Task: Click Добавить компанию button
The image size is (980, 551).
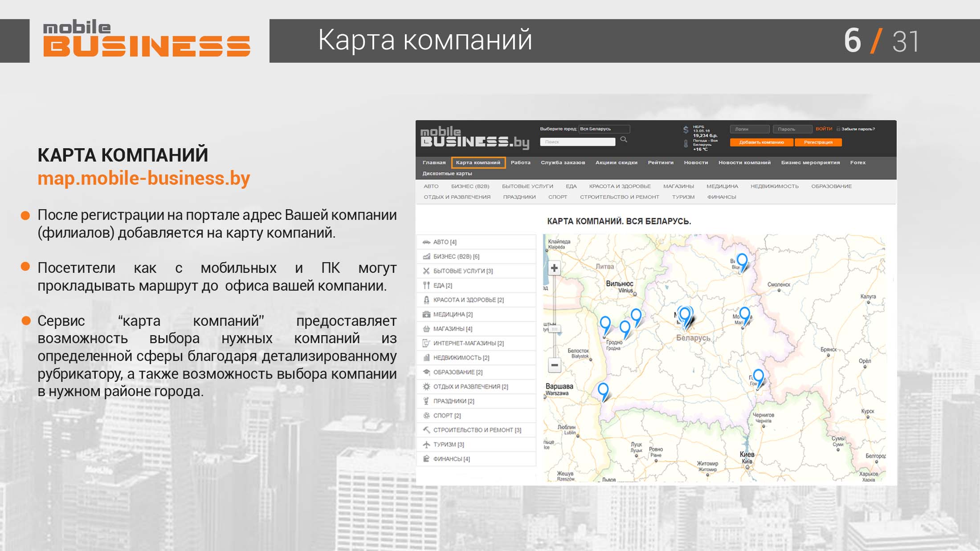Action: [x=761, y=142]
